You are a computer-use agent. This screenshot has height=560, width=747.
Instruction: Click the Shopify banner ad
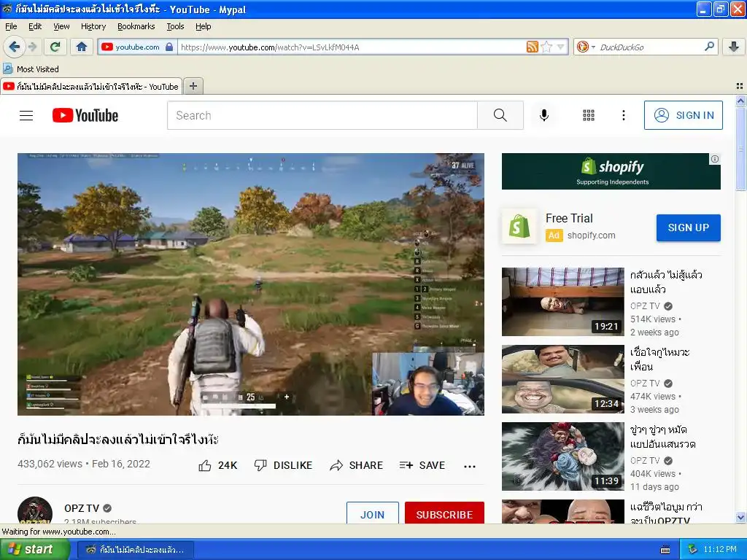pos(611,171)
